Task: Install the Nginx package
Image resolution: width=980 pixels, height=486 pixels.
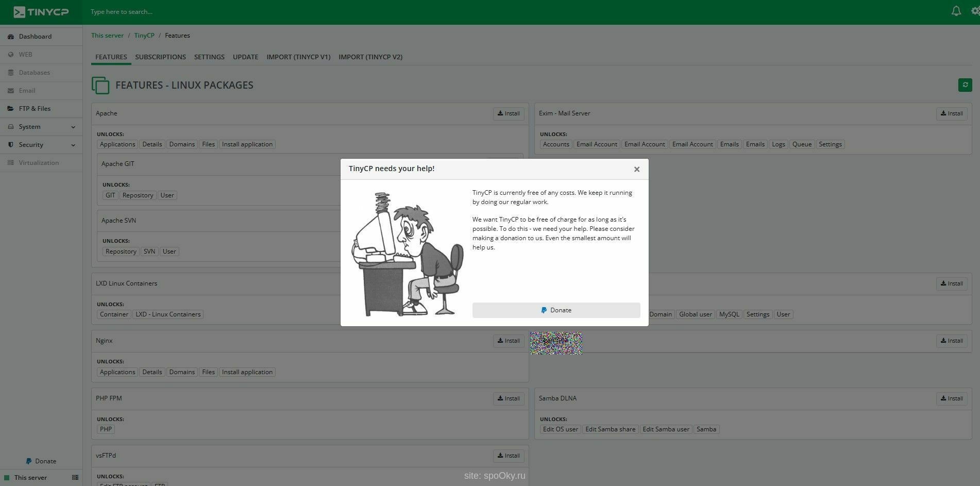Action: [x=509, y=341]
